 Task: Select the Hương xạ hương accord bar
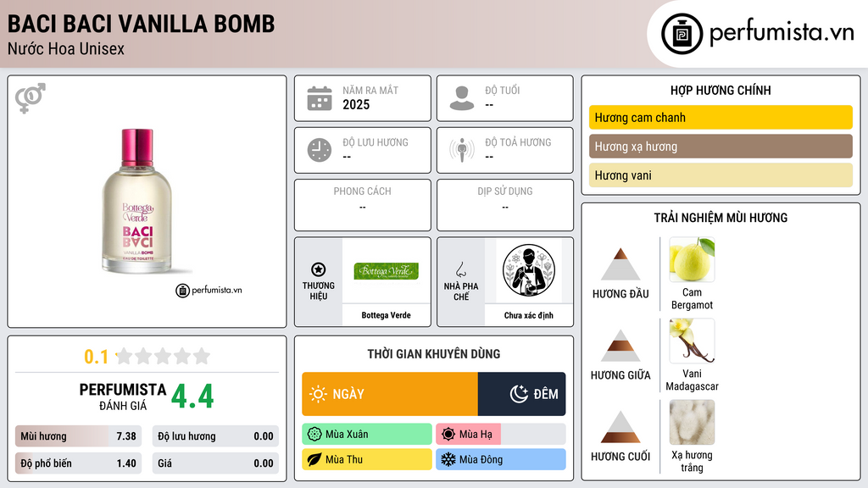(721, 146)
